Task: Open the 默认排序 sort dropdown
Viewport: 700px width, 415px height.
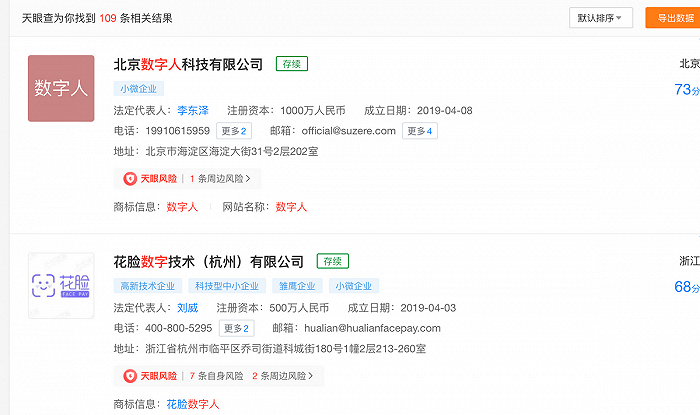Action: pyautogui.click(x=601, y=18)
